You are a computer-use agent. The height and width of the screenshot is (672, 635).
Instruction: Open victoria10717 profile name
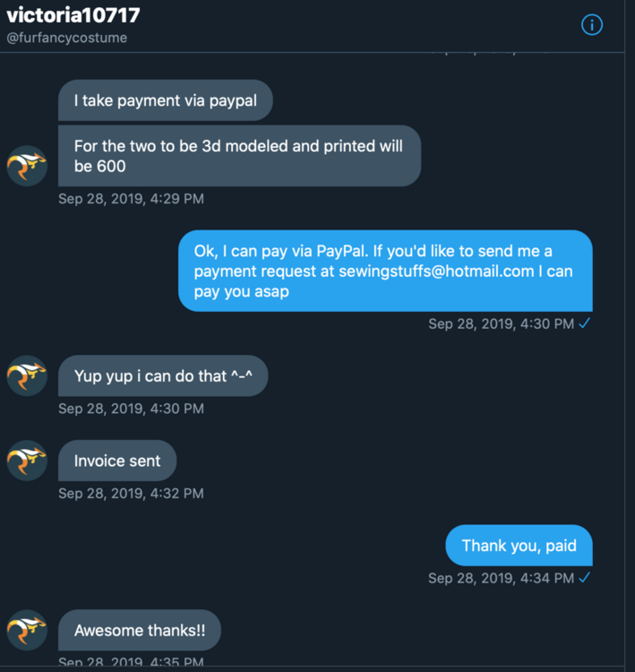73,15
